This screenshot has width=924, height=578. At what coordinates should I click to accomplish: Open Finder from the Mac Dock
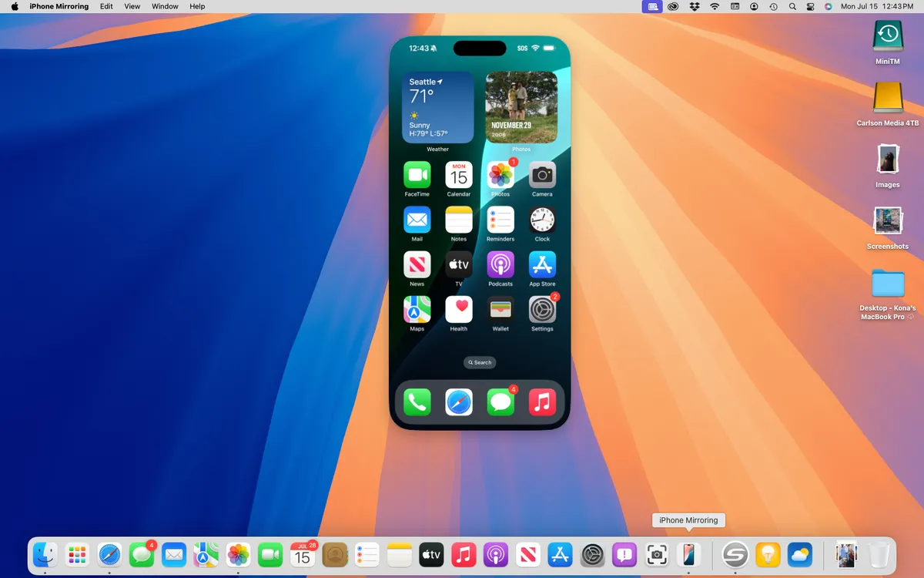pyautogui.click(x=45, y=554)
